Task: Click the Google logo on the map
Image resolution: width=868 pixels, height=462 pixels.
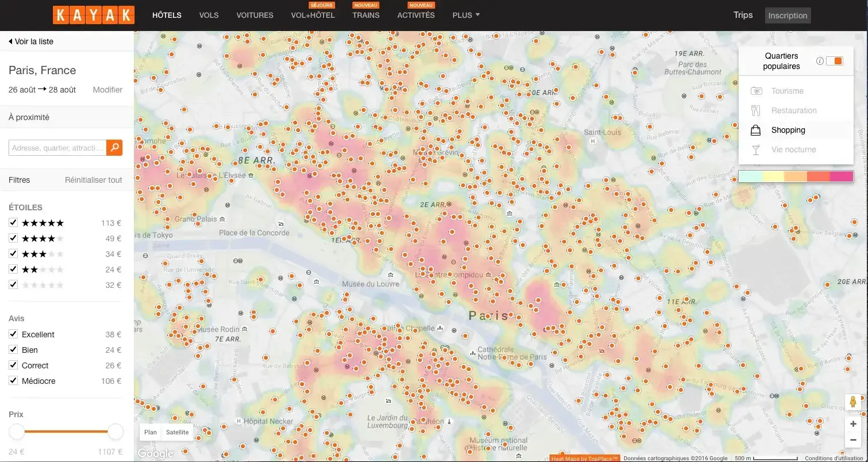Action: click(x=156, y=454)
